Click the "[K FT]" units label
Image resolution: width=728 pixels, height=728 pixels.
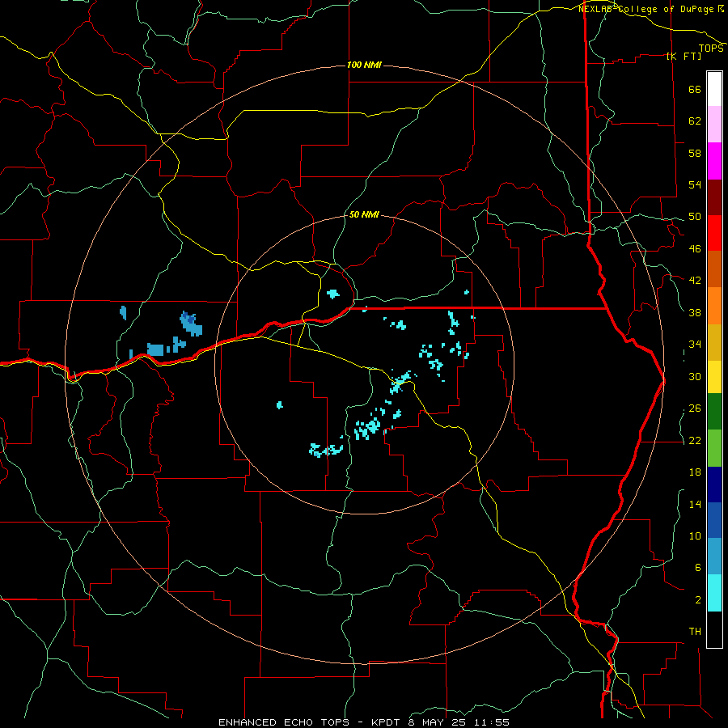pos(684,56)
